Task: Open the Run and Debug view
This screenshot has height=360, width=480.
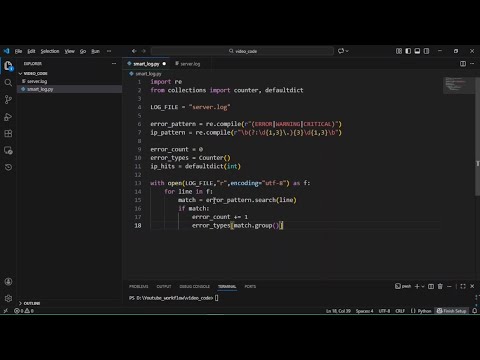Action: (x=8, y=117)
